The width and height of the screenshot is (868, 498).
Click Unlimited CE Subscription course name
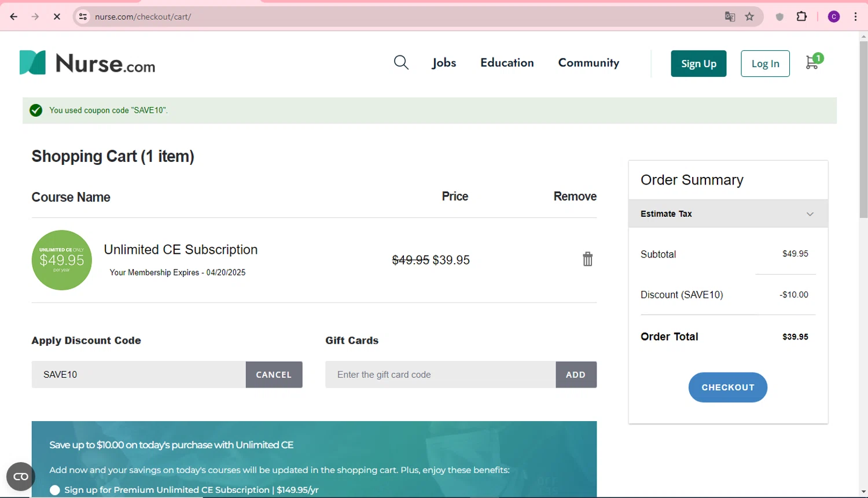pyautogui.click(x=181, y=249)
